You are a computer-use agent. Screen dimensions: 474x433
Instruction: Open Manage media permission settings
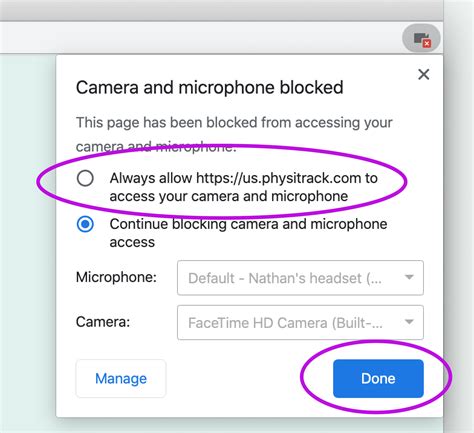(x=121, y=378)
